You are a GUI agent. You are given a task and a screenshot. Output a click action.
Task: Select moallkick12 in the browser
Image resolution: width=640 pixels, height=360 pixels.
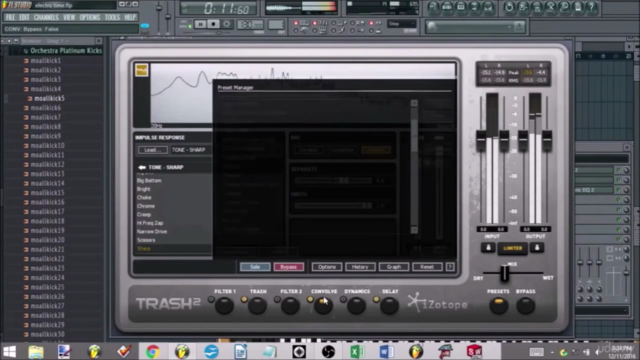(47, 164)
